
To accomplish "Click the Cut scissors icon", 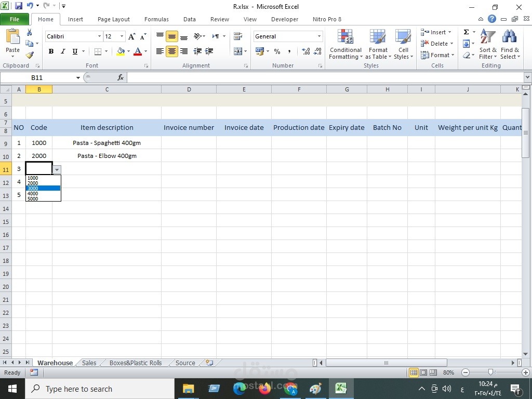I will (30, 33).
